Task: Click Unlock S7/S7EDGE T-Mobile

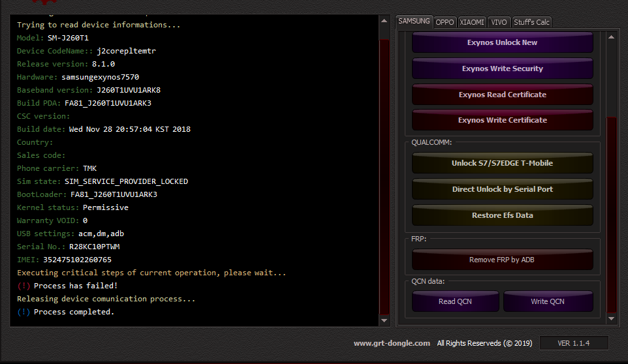Action: point(502,163)
